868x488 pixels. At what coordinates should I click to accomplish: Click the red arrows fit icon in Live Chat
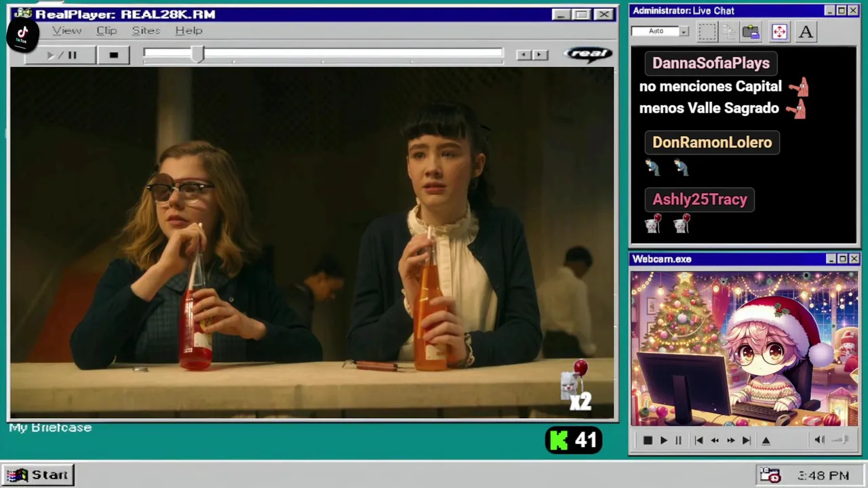tap(779, 32)
